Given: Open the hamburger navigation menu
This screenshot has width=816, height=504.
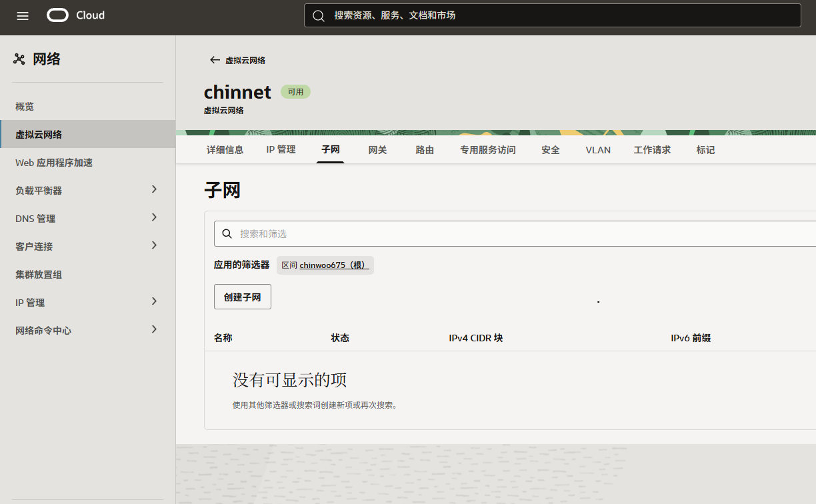Looking at the screenshot, I should tap(23, 16).
